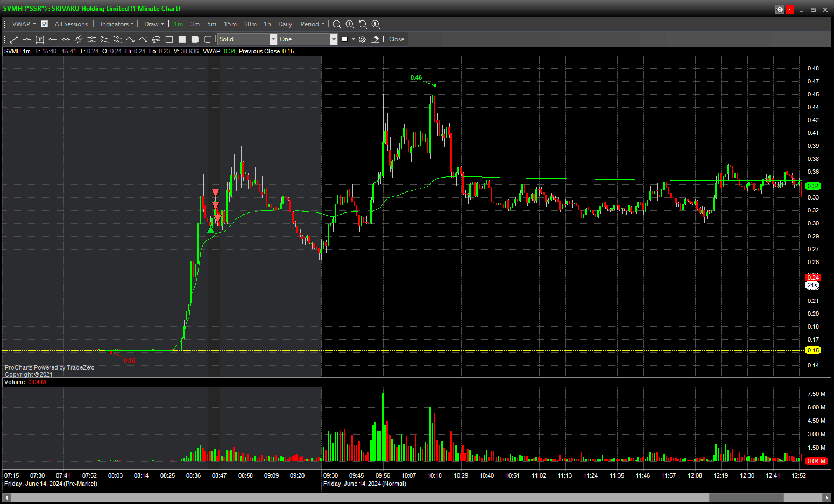Uncheck the All Sessions checkbox

pos(44,24)
